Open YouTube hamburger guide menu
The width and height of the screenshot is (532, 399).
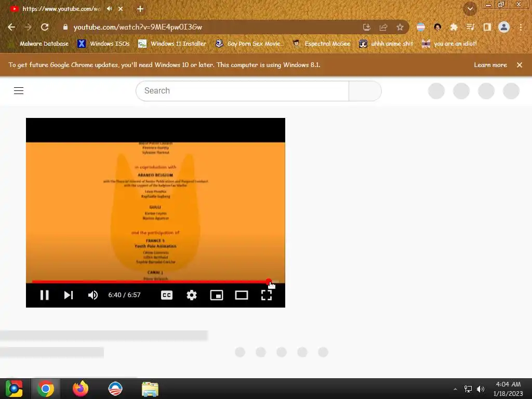19,90
